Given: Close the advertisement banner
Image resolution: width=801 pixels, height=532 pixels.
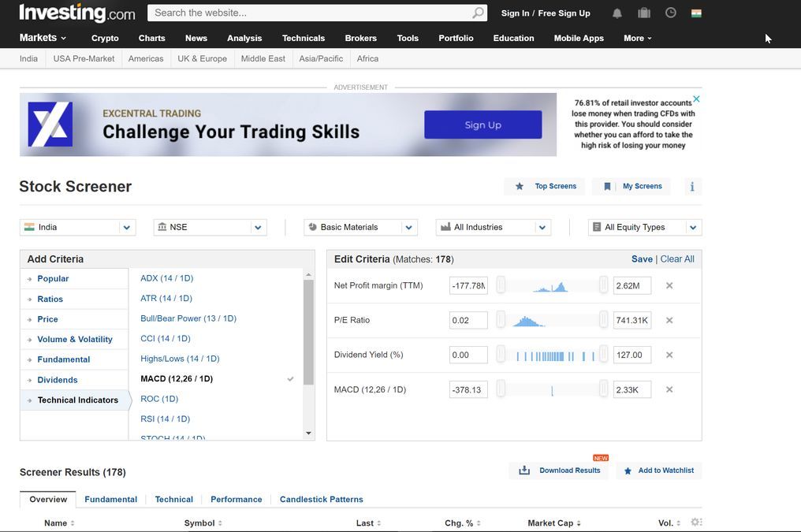Looking at the screenshot, I should pos(696,99).
